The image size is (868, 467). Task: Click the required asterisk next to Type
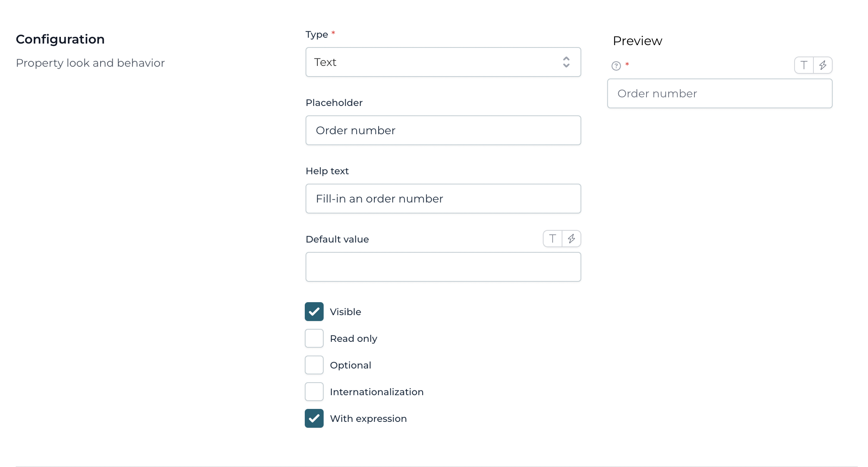coord(333,33)
